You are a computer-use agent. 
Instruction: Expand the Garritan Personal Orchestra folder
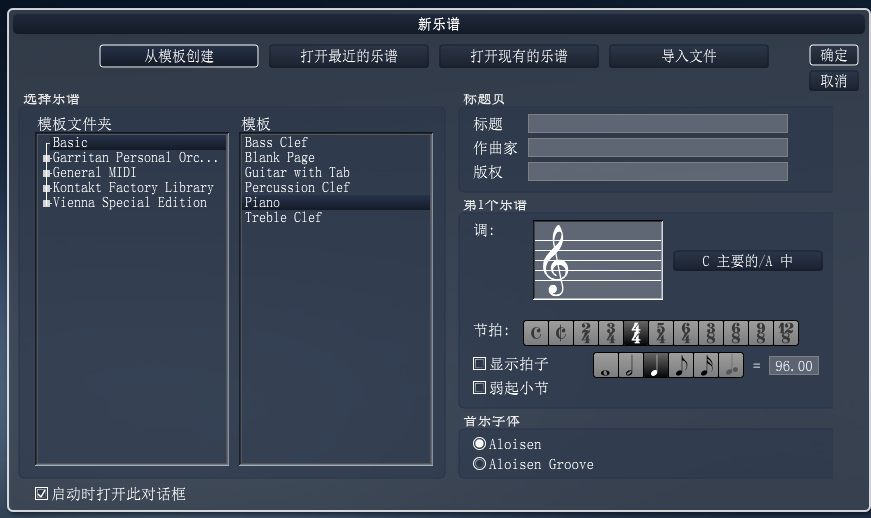click(x=47, y=158)
